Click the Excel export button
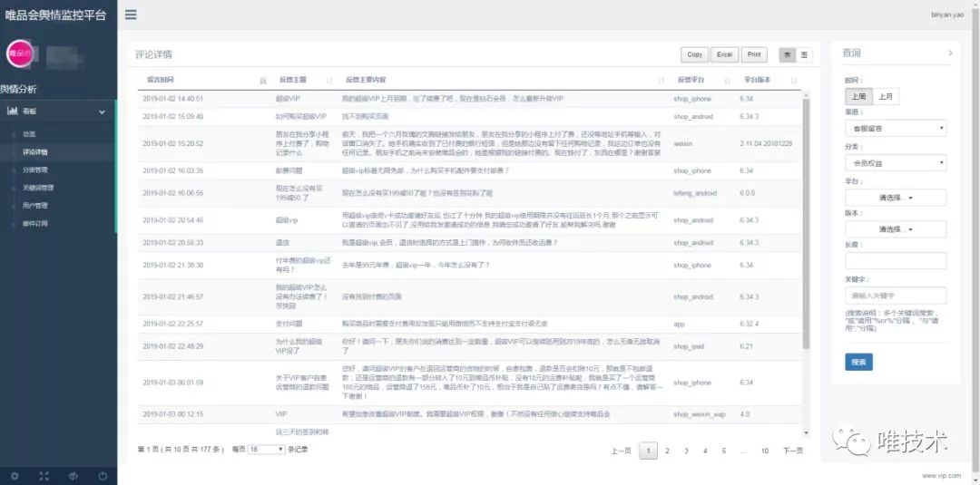The image size is (980, 485). [724, 55]
